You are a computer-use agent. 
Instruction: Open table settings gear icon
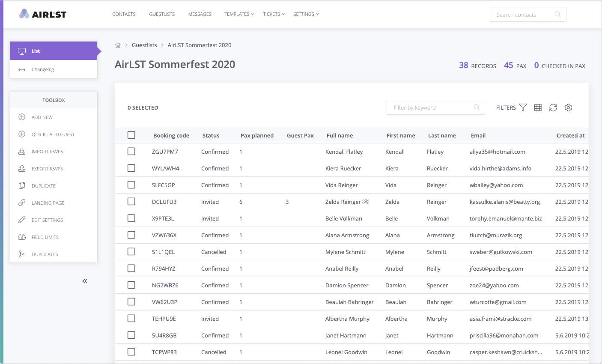point(568,107)
